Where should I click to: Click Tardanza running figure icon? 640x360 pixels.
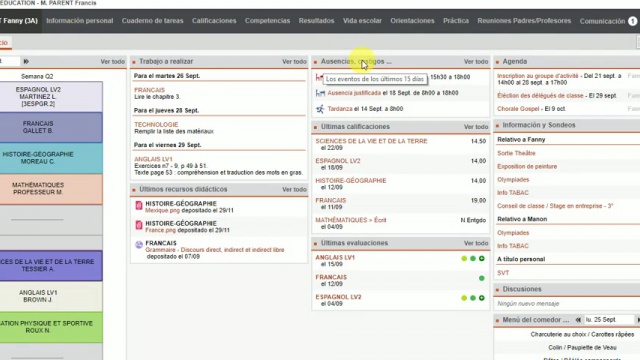[320, 109]
